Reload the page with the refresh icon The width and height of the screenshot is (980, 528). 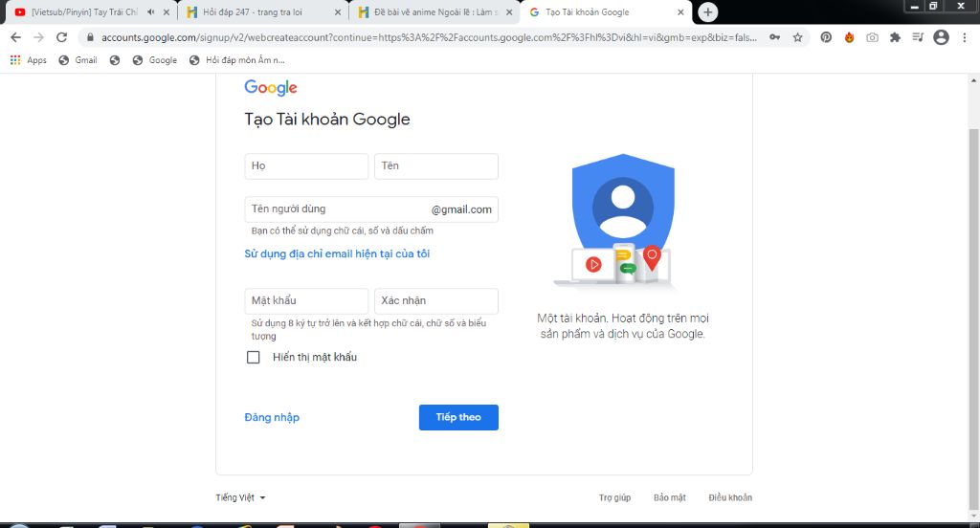pyautogui.click(x=61, y=37)
